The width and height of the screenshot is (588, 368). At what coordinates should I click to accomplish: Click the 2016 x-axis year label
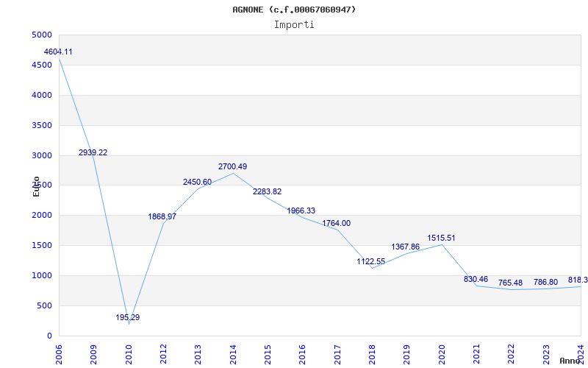click(302, 354)
